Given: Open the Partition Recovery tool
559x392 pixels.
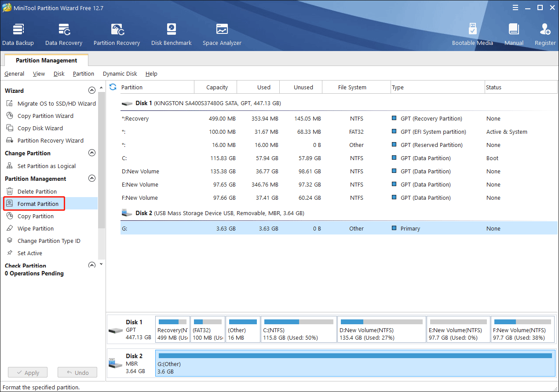Looking at the screenshot, I should (117, 34).
